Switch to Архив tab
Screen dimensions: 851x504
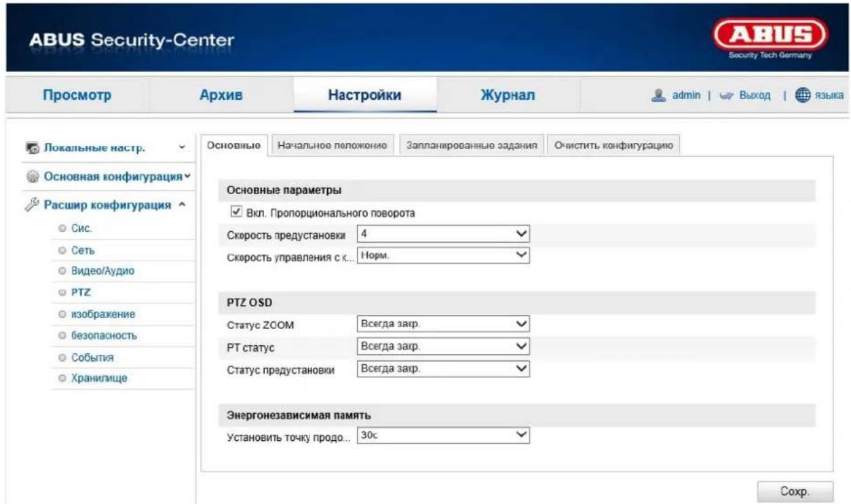pyautogui.click(x=221, y=96)
